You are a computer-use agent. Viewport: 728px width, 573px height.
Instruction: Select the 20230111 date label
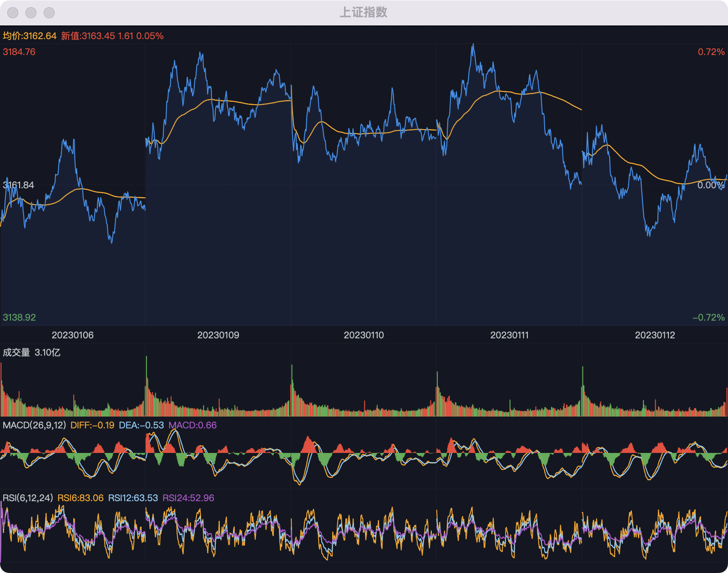[510, 335]
